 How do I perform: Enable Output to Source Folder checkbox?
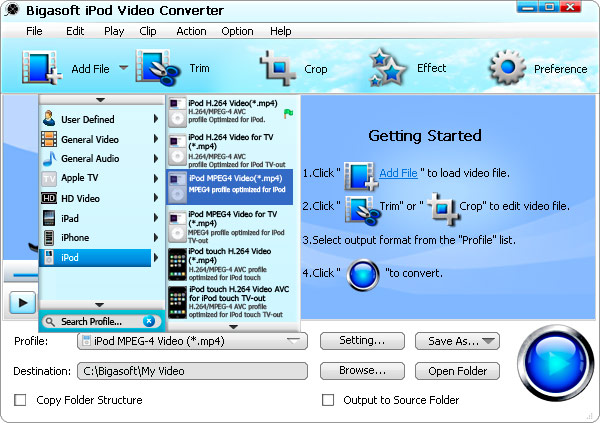point(328,400)
